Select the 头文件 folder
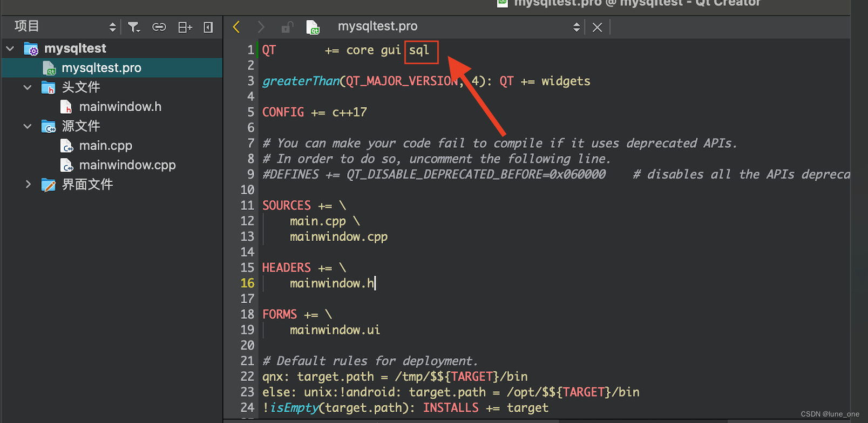868x423 pixels. coord(81,87)
